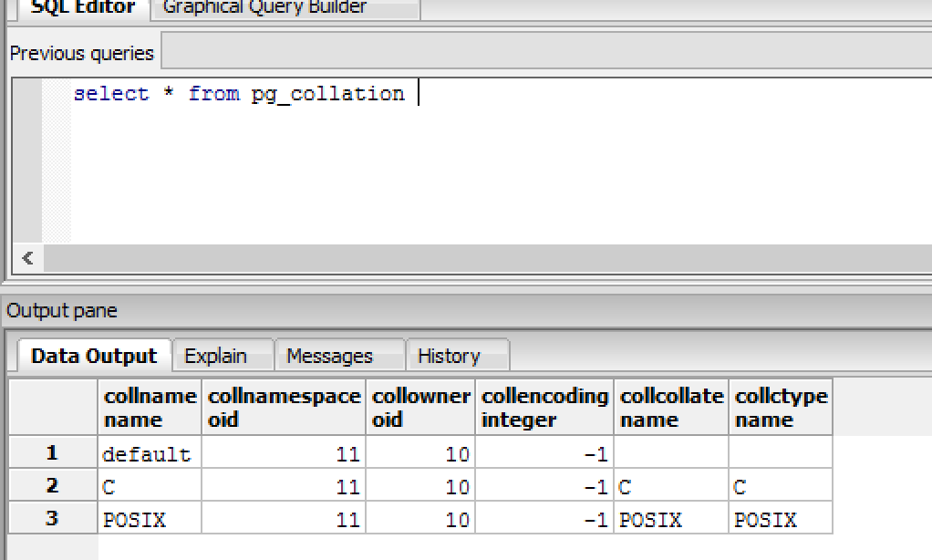Image resolution: width=932 pixels, height=560 pixels.
Task: Open the Graphical Query Builder tab
Action: (264, 8)
